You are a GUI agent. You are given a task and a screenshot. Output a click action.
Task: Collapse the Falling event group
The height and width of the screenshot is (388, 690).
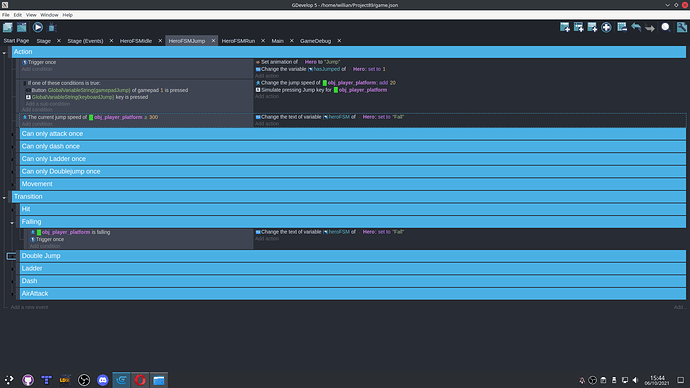click(x=12, y=223)
